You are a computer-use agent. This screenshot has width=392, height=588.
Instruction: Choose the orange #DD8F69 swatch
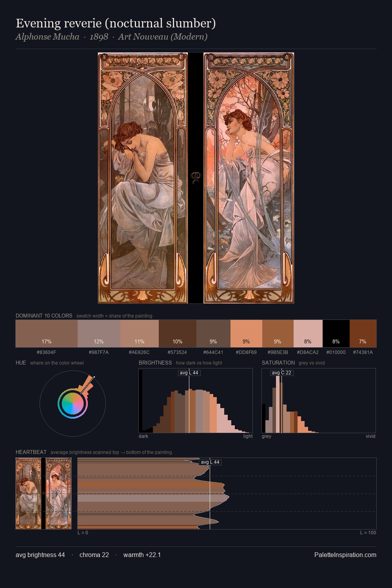246,334
